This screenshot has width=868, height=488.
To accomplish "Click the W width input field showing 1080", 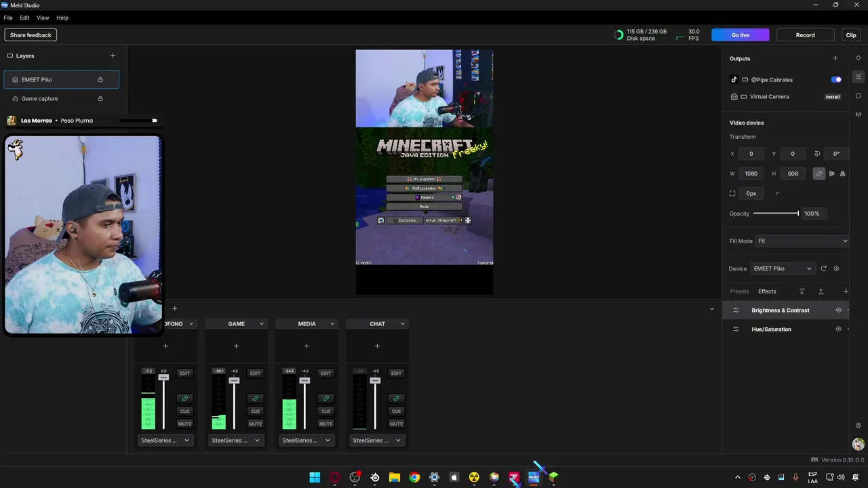I will click(751, 174).
